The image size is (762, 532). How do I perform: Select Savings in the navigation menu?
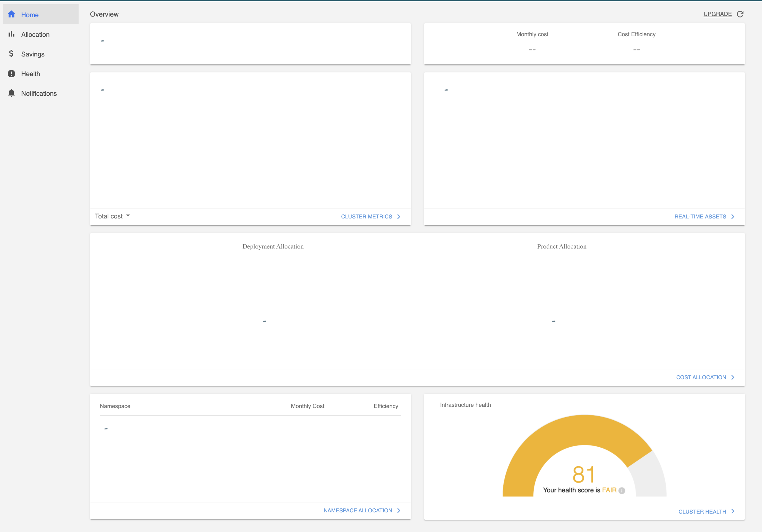point(33,54)
